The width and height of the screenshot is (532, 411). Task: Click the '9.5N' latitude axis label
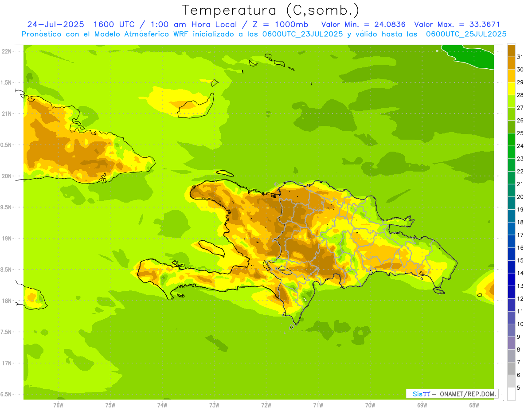tap(7, 207)
